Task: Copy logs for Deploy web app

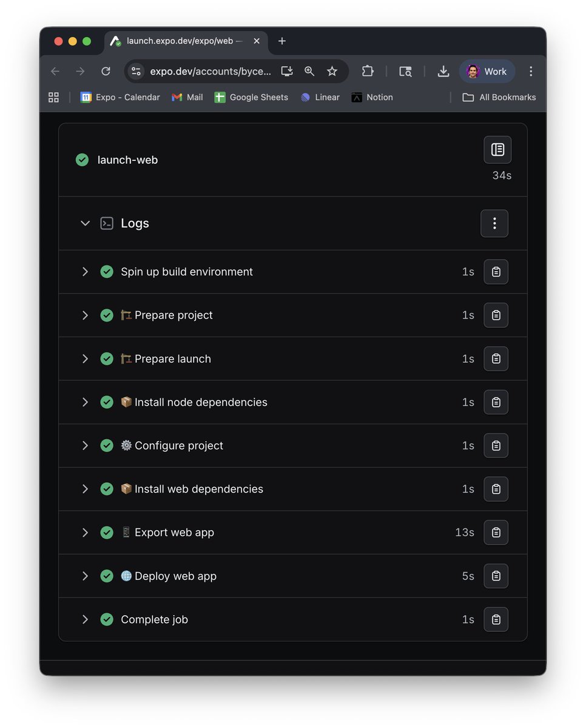Action: [496, 576]
